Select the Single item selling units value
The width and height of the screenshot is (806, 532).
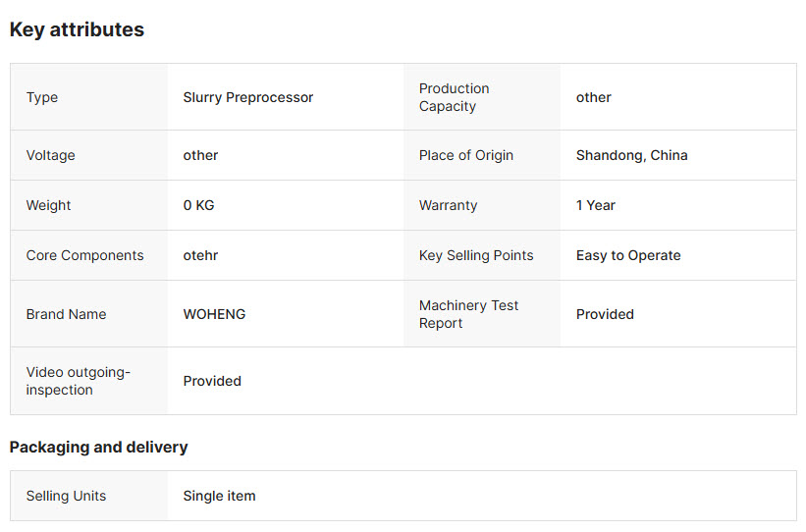click(219, 496)
